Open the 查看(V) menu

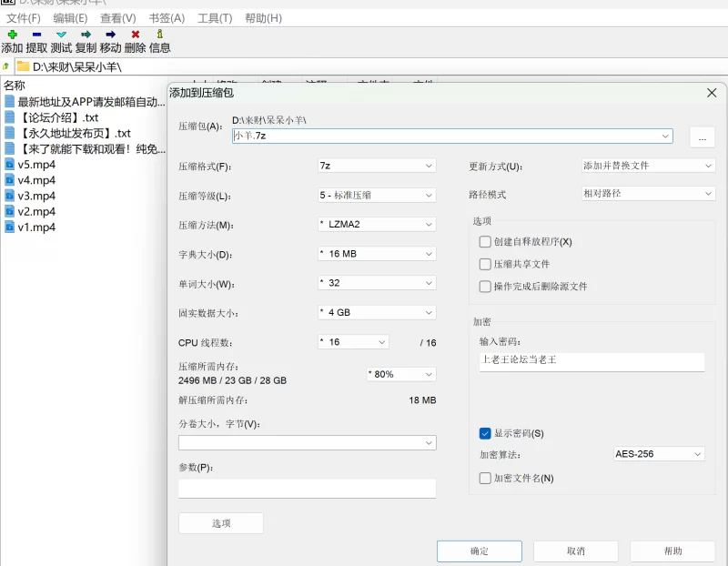118,18
